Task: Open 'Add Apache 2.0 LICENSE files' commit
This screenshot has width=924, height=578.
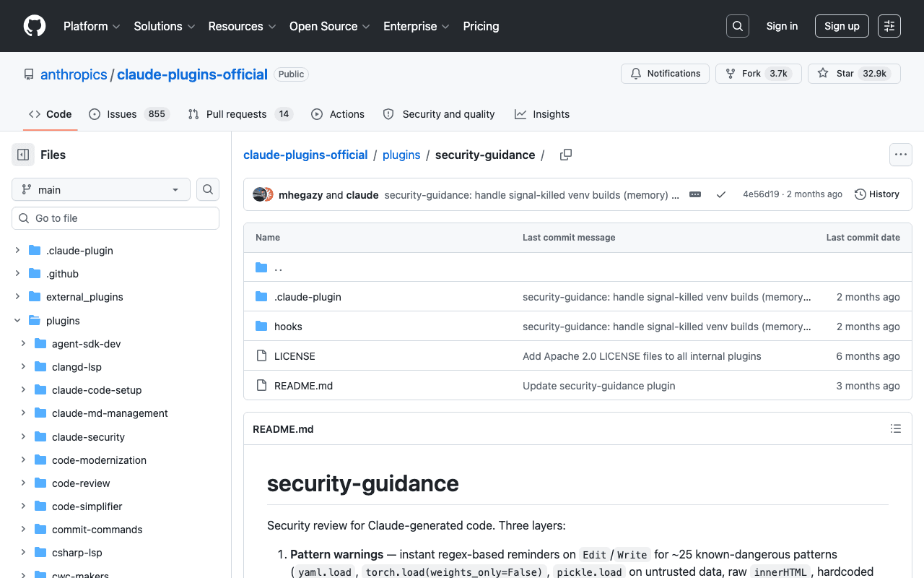Action: pos(642,356)
